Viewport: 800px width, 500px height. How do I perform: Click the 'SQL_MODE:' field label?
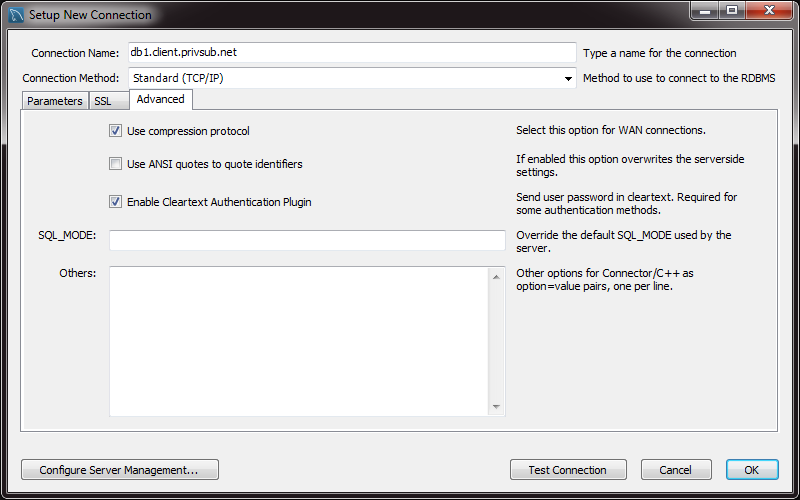tap(67, 235)
